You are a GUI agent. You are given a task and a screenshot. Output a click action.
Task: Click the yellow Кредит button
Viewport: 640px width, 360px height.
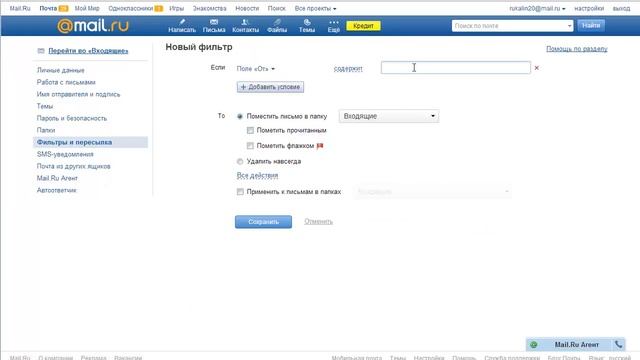[x=363, y=26]
